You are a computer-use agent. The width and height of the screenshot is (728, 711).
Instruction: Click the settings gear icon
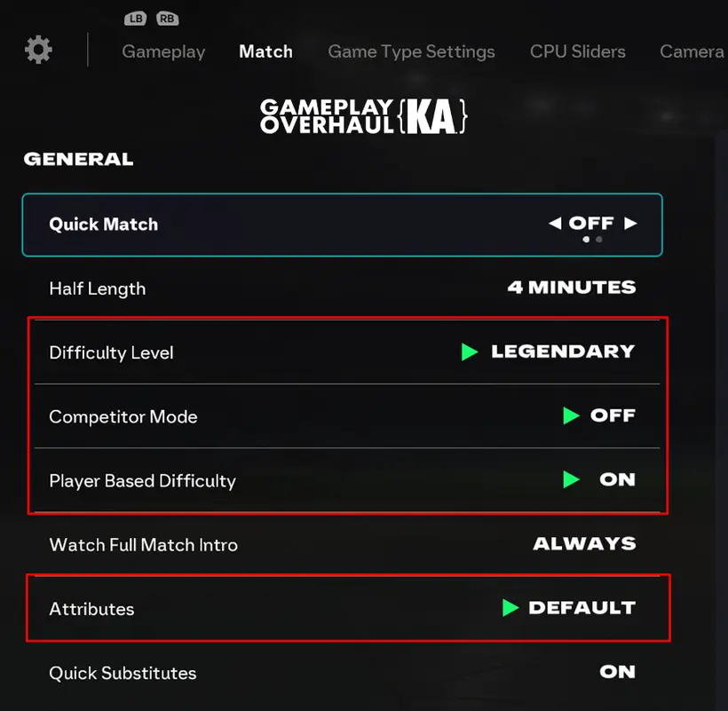tap(38, 50)
